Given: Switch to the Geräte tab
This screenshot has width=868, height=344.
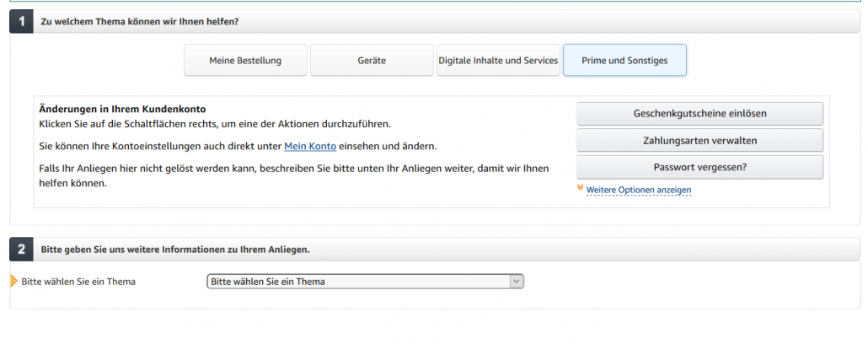Looking at the screenshot, I should click(371, 61).
